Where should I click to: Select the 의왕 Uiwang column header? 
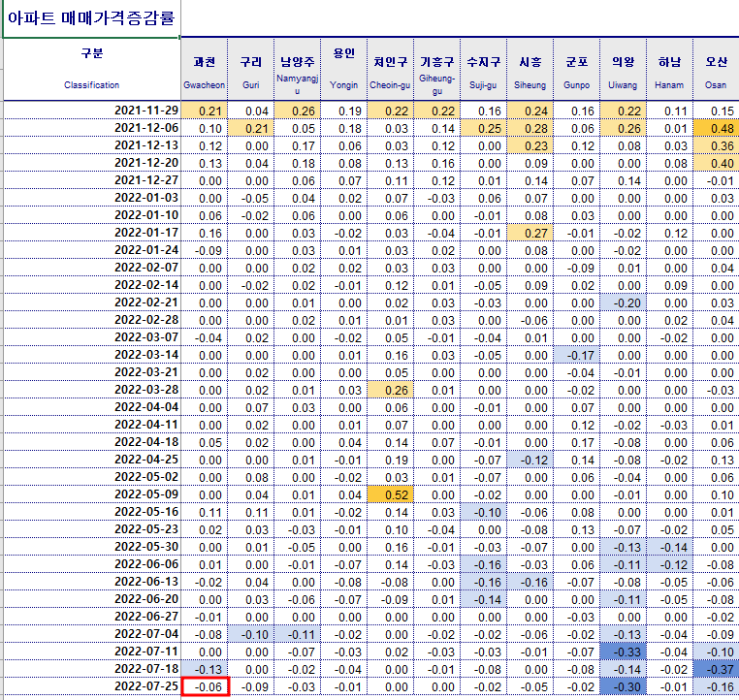623,69
